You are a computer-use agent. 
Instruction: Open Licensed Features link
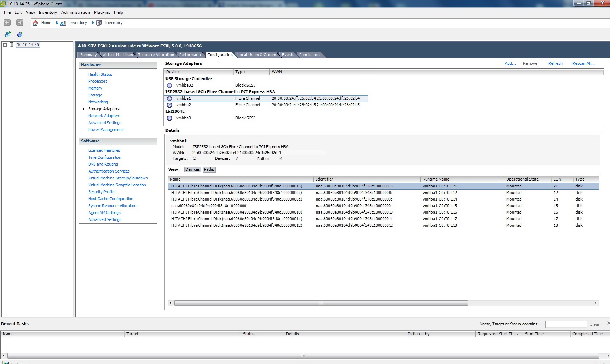(x=104, y=150)
